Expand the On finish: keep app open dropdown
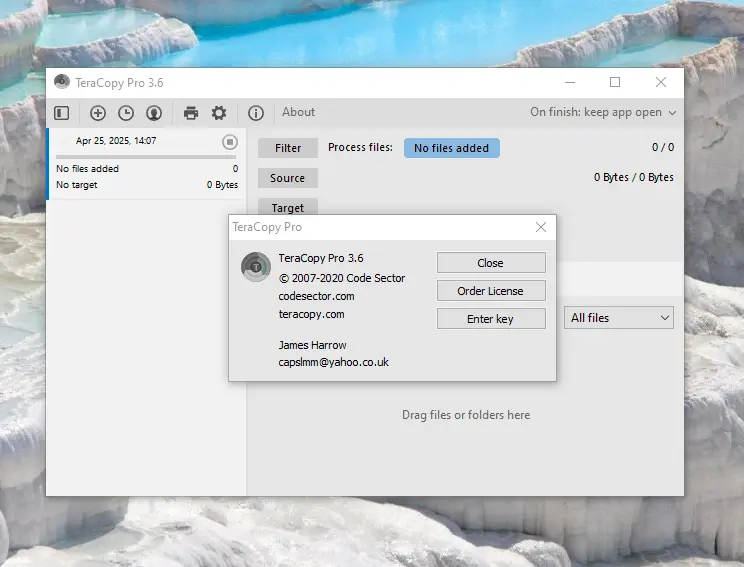 (x=603, y=112)
